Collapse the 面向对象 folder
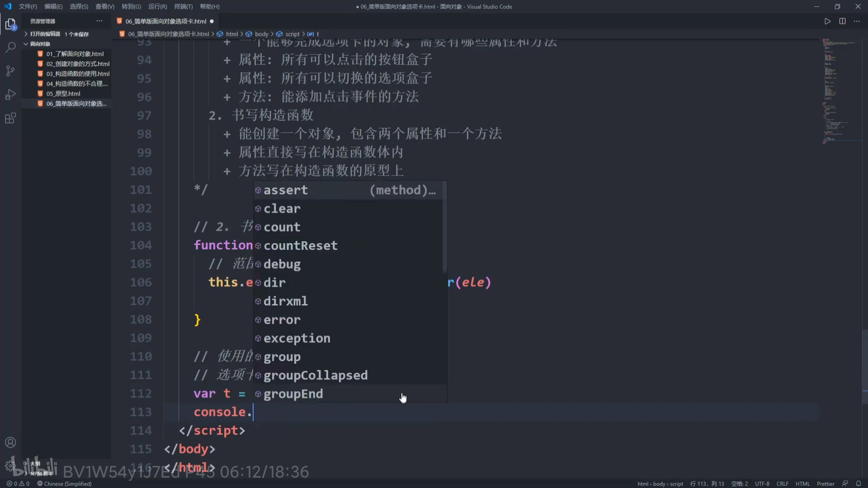The width and height of the screenshot is (868, 488). click(x=40, y=44)
